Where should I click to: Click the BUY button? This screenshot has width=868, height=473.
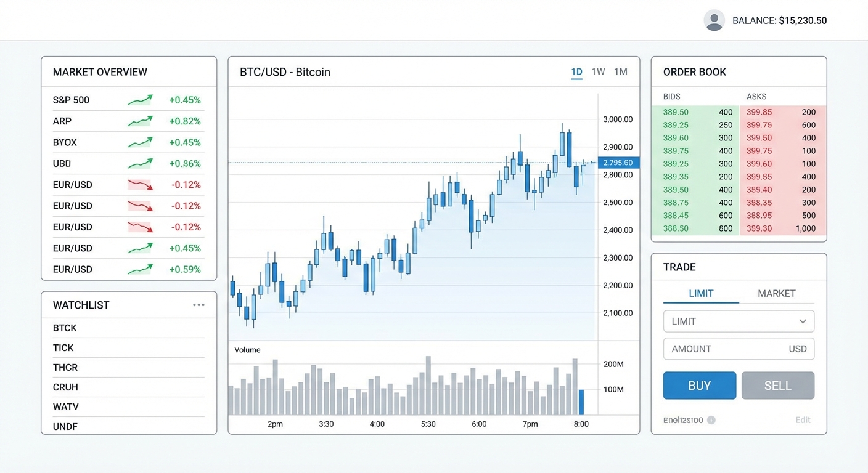(700, 385)
